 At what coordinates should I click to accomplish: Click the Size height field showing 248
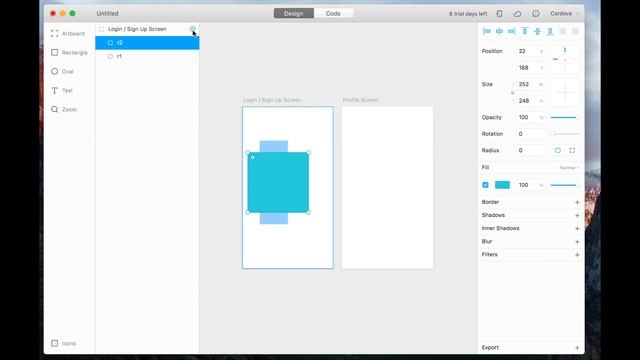530,101
